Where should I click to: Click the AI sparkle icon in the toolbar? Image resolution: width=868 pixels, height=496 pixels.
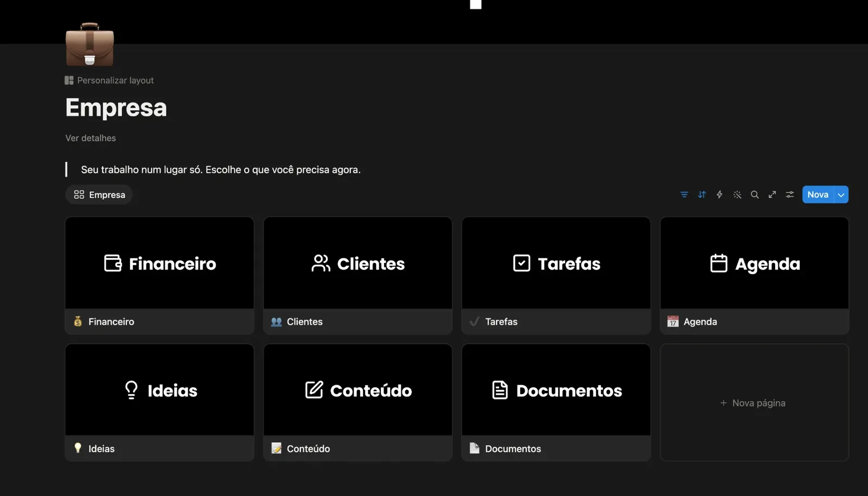point(737,195)
